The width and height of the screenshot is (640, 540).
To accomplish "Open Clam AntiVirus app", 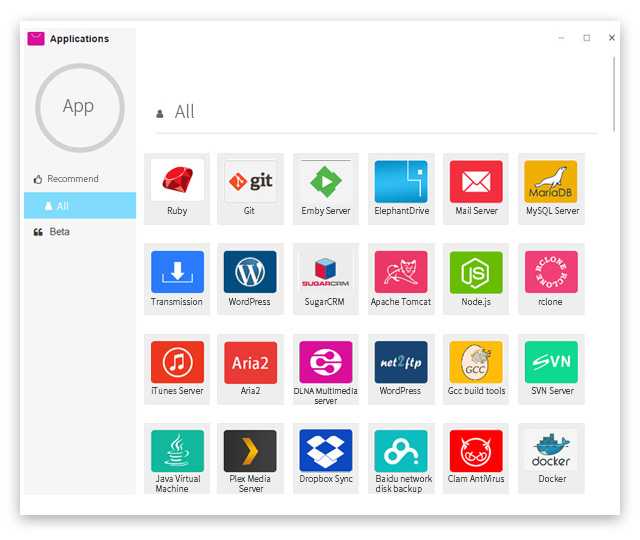I will [x=476, y=451].
